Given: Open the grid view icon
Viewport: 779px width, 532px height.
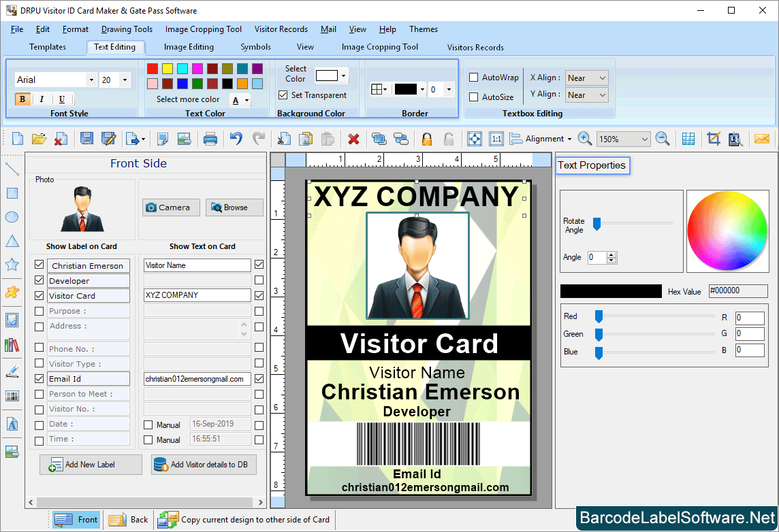Looking at the screenshot, I should (688, 139).
